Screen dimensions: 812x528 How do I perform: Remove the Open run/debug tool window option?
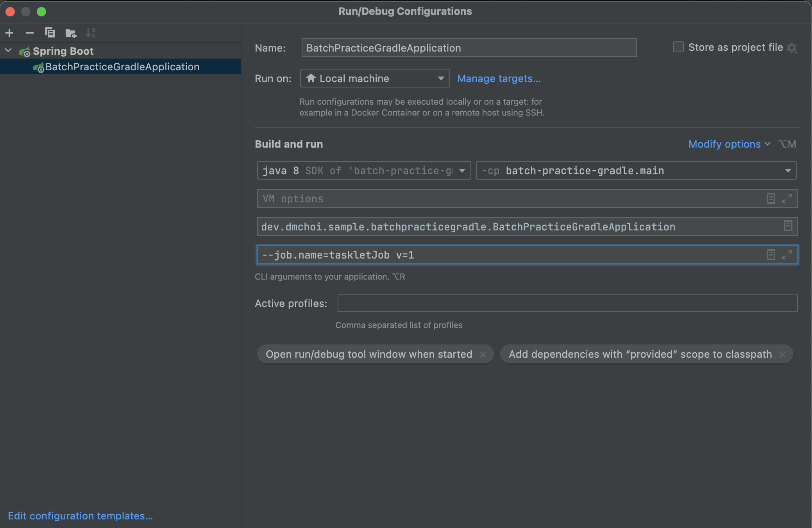[x=483, y=355]
